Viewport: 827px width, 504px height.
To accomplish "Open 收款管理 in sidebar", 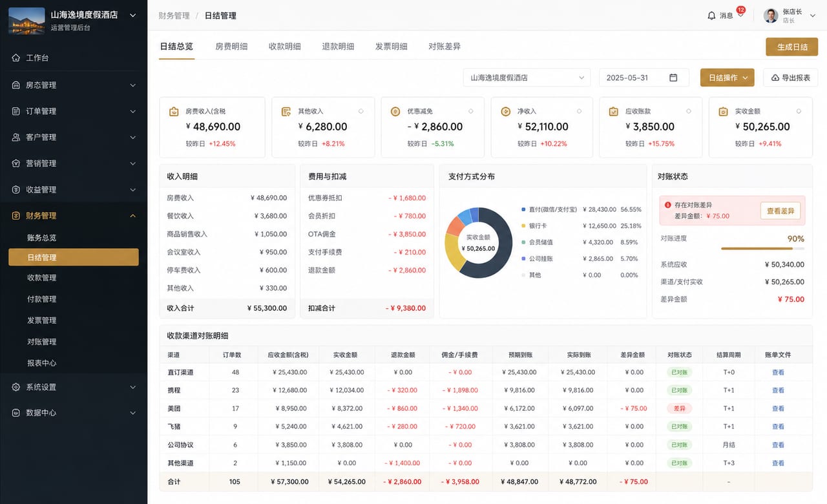I will point(41,278).
